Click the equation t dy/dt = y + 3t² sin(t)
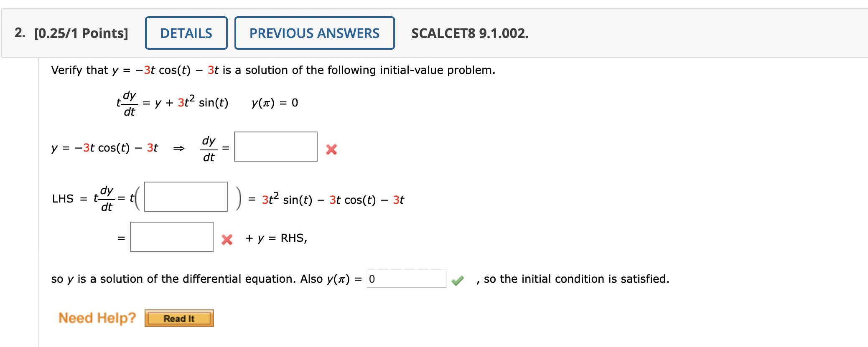This screenshot has width=868, height=347. (x=173, y=101)
